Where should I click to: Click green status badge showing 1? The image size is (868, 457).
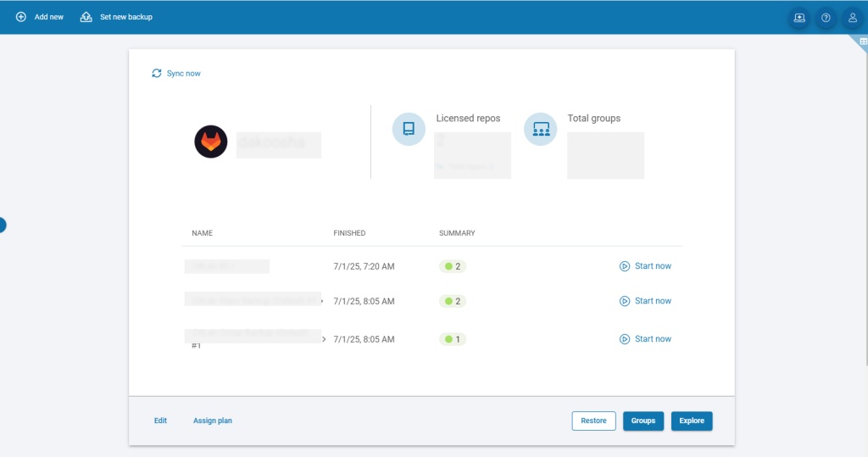point(453,339)
